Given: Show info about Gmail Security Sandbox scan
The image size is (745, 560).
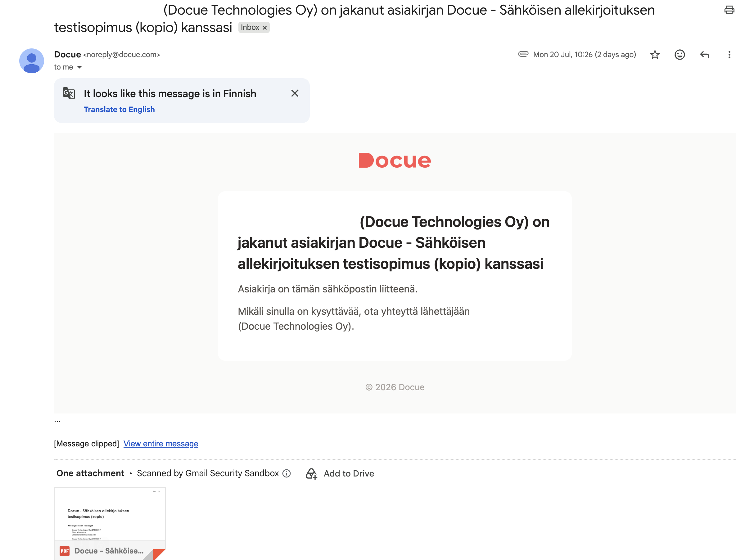Looking at the screenshot, I should coord(287,473).
